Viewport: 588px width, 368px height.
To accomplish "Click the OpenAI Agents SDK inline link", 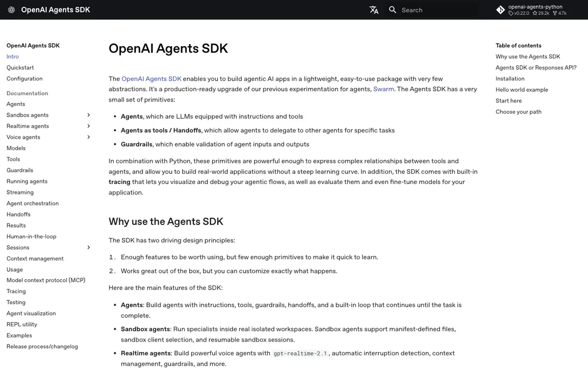I will pyautogui.click(x=151, y=79).
